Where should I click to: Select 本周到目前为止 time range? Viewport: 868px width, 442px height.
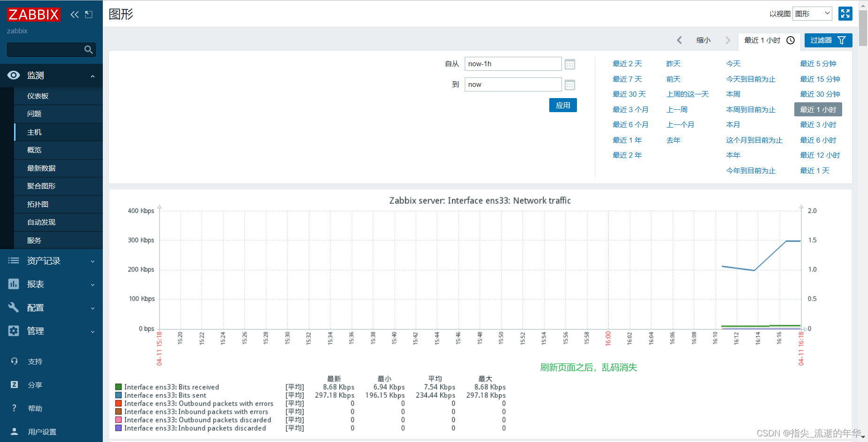pyautogui.click(x=751, y=110)
